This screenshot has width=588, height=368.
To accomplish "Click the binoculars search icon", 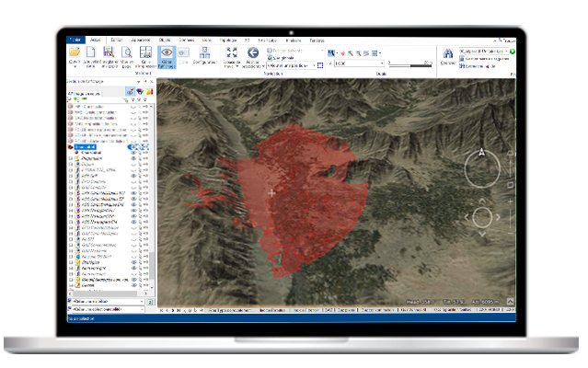I will coord(447,53).
